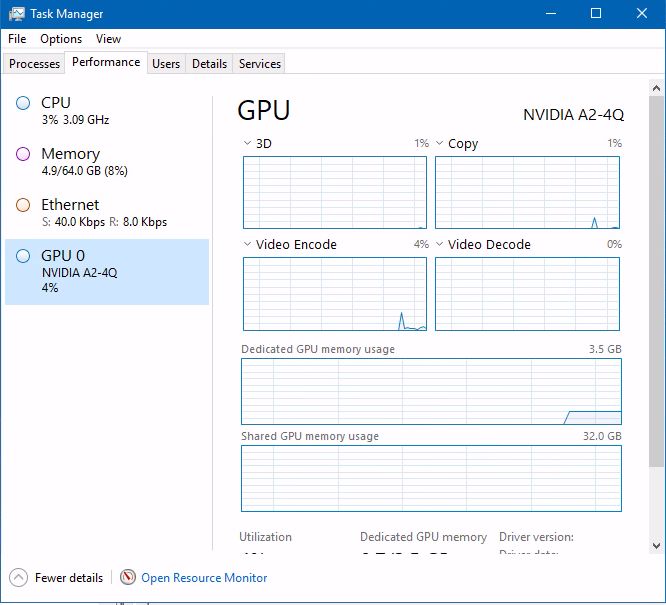Click the S: 40.0 Kbps R: 8.0 Kbps reading
Image resolution: width=666 pixels, height=605 pixels.
pos(104,222)
